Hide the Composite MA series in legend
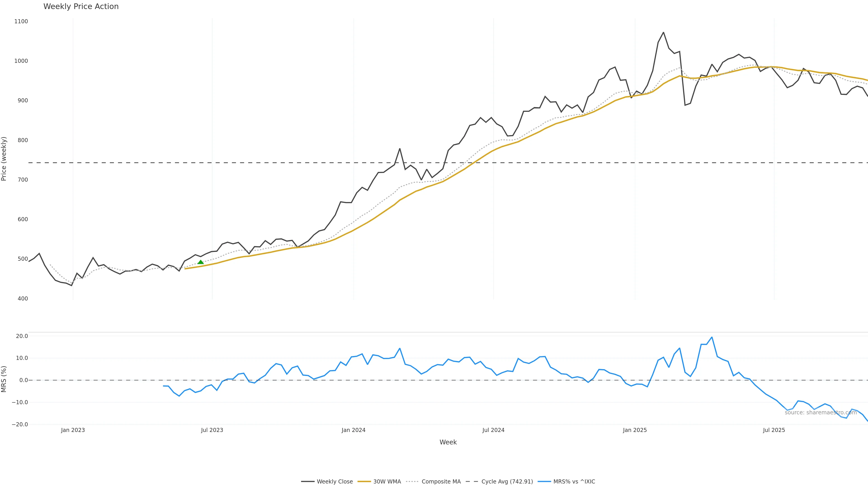868x488 pixels. coord(441,482)
